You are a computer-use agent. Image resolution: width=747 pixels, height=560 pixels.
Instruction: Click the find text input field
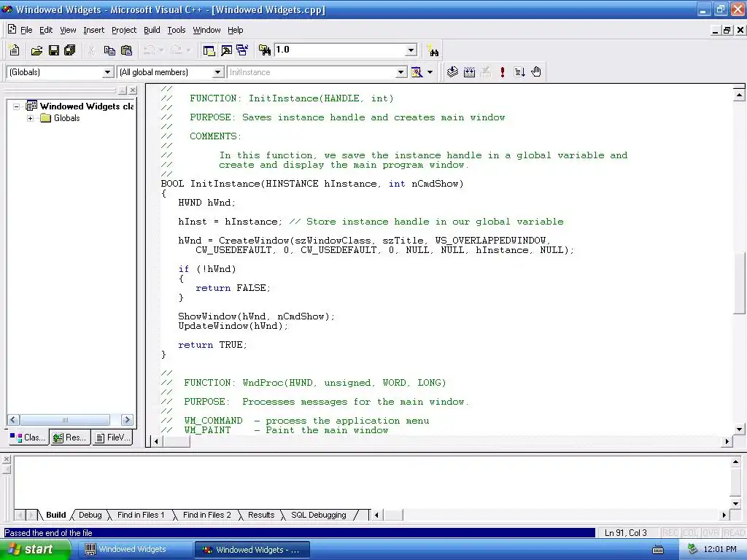[339, 50]
